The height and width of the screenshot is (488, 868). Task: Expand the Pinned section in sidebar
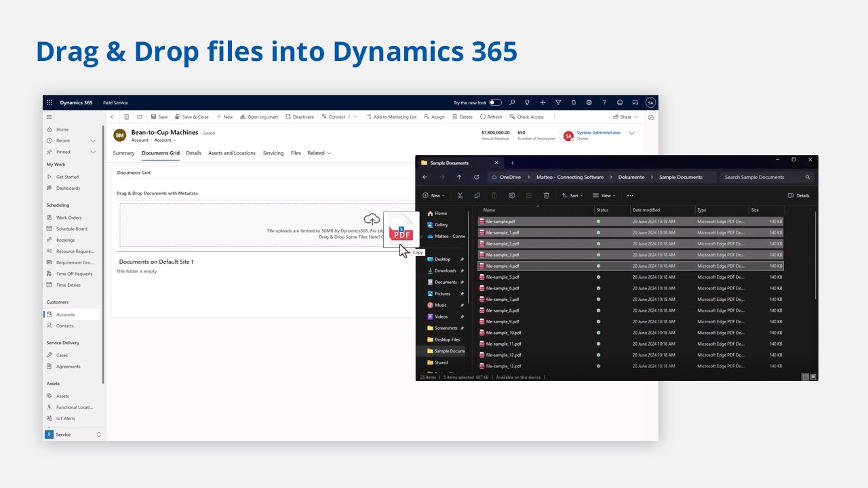(x=93, y=152)
